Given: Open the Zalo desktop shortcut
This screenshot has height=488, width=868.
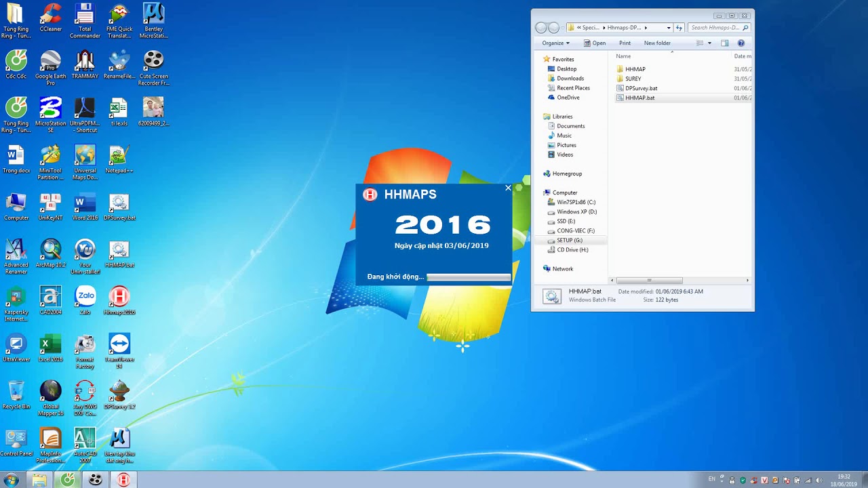Looking at the screenshot, I should pos(85,300).
